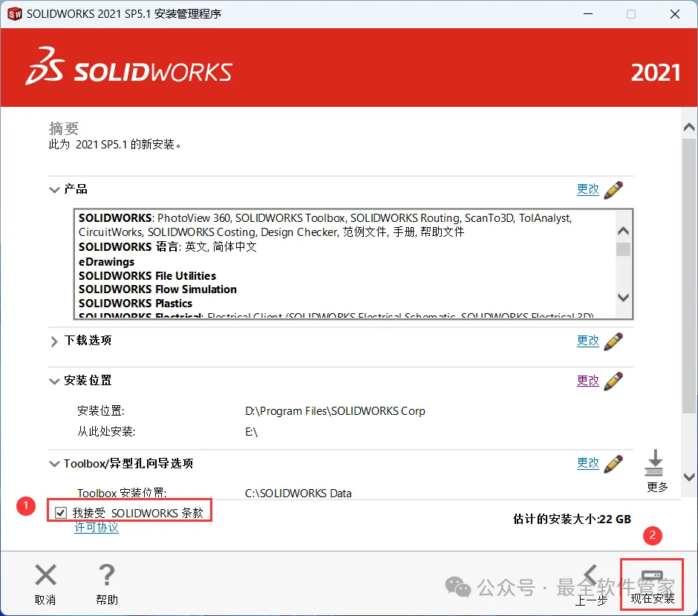
Task: Go back with 上一步 arrow
Action: 591,577
